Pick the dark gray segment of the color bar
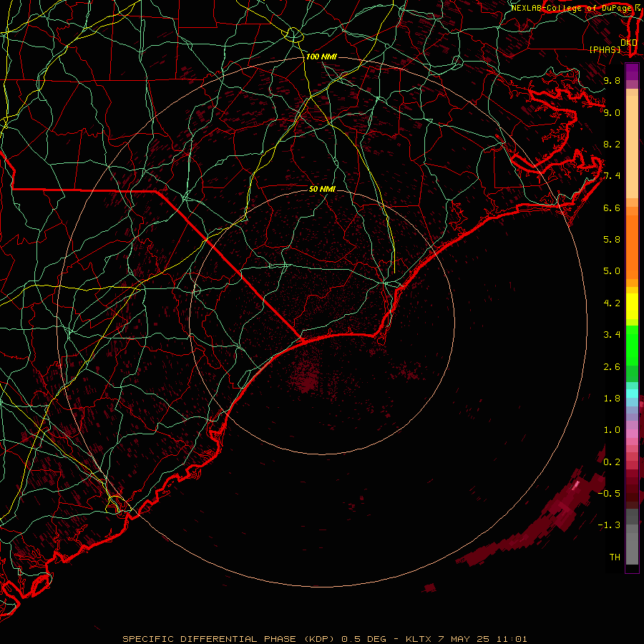The height and width of the screenshot is (644, 644). 632,516
